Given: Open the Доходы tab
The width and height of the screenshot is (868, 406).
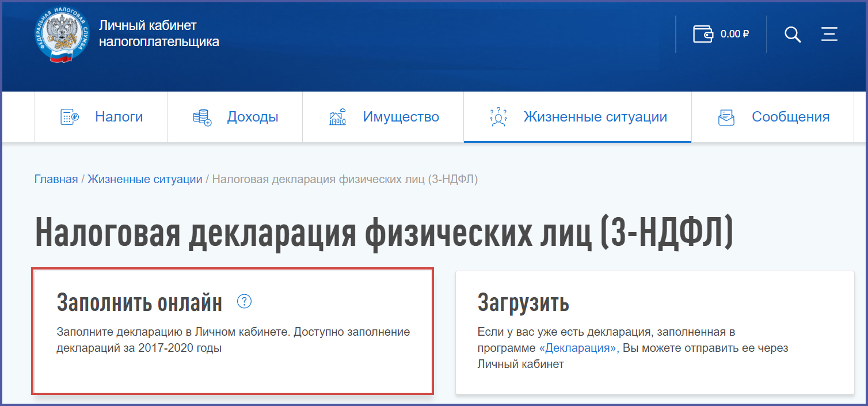Looking at the screenshot, I should click(x=235, y=117).
